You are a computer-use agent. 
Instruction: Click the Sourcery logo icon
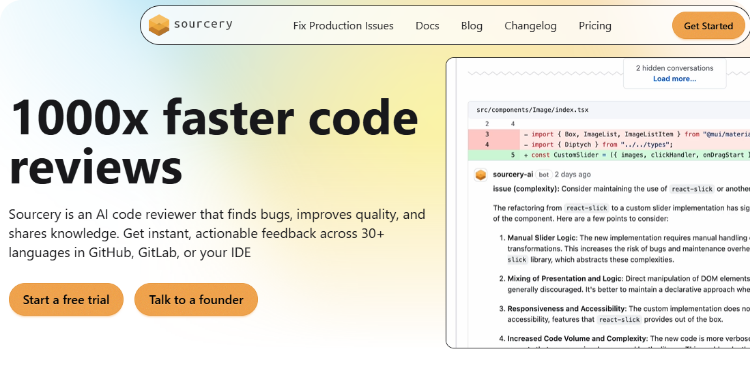tap(159, 25)
